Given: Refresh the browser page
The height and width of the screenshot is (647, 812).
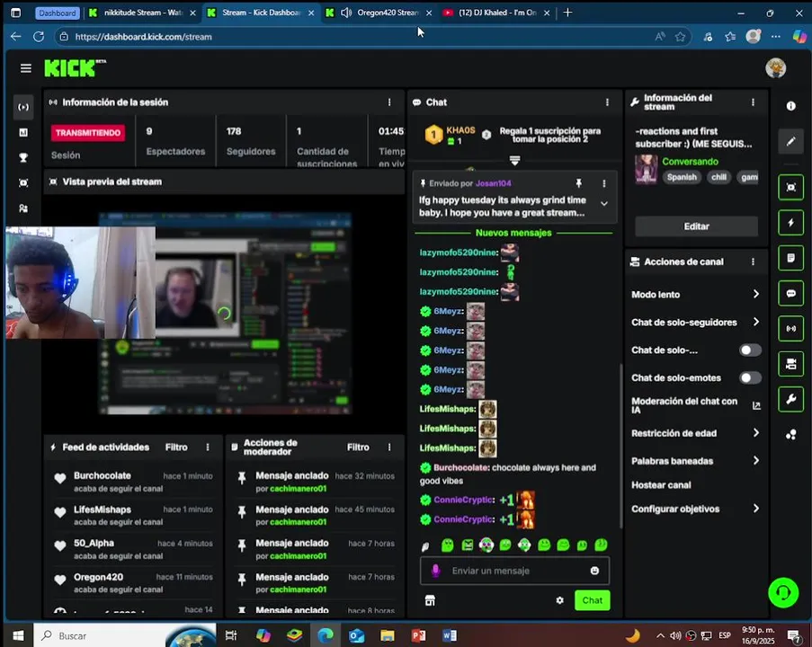Looking at the screenshot, I should [39, 37].
